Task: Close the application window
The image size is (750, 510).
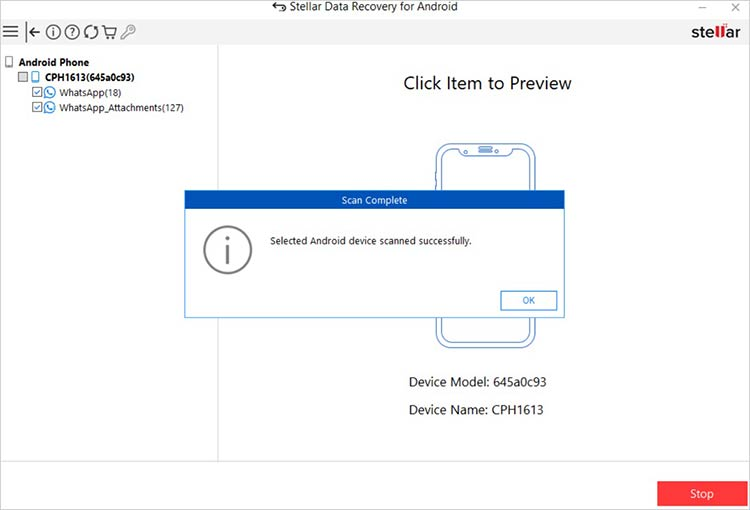Action: (x=738, y=7)
